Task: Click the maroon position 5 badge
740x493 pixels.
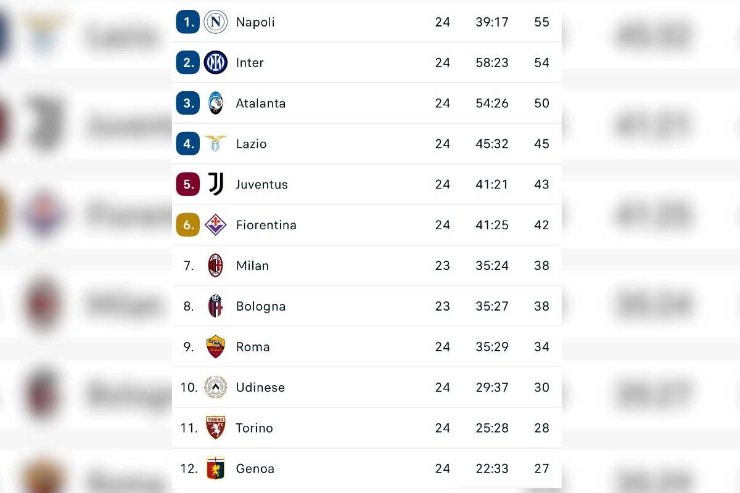Action: pyautogui.click(x=188, y=184)
